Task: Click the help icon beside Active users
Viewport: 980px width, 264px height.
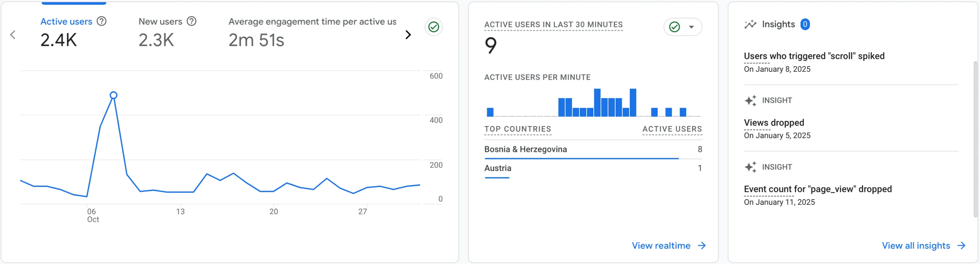Action: coord(102,21)
